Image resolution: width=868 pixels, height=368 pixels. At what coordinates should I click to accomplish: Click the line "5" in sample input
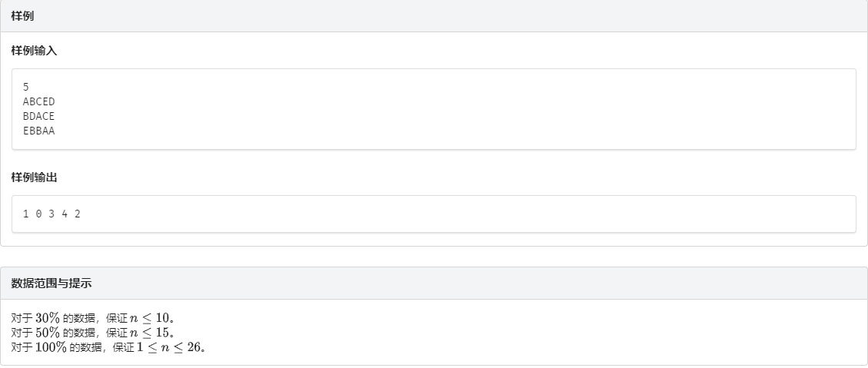coord(26,87)
